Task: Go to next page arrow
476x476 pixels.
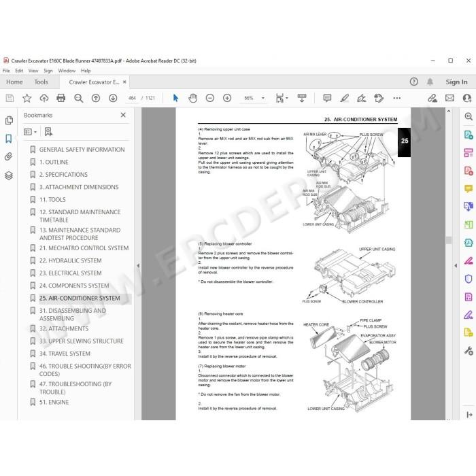Action: click(x=113, y=98)
